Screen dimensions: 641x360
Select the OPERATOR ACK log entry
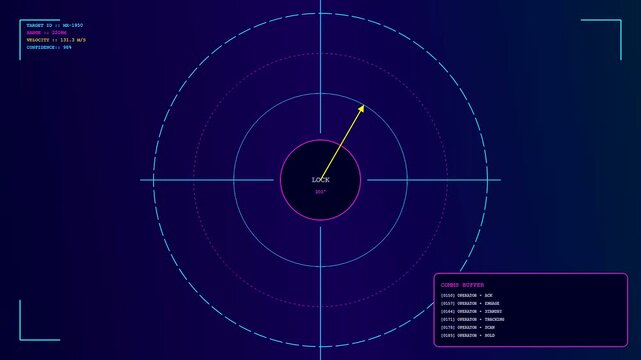pos(466,295)
